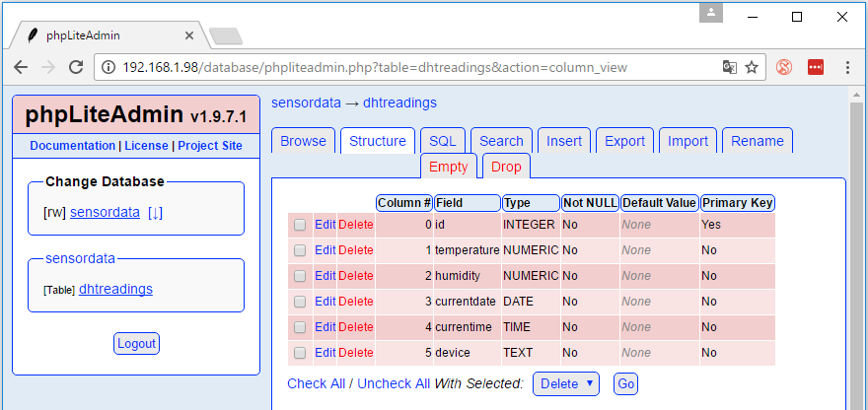Click the Logout button
The width and height of the screenshot is (868, 410).
pyautogui.click(x=137, y=344)
